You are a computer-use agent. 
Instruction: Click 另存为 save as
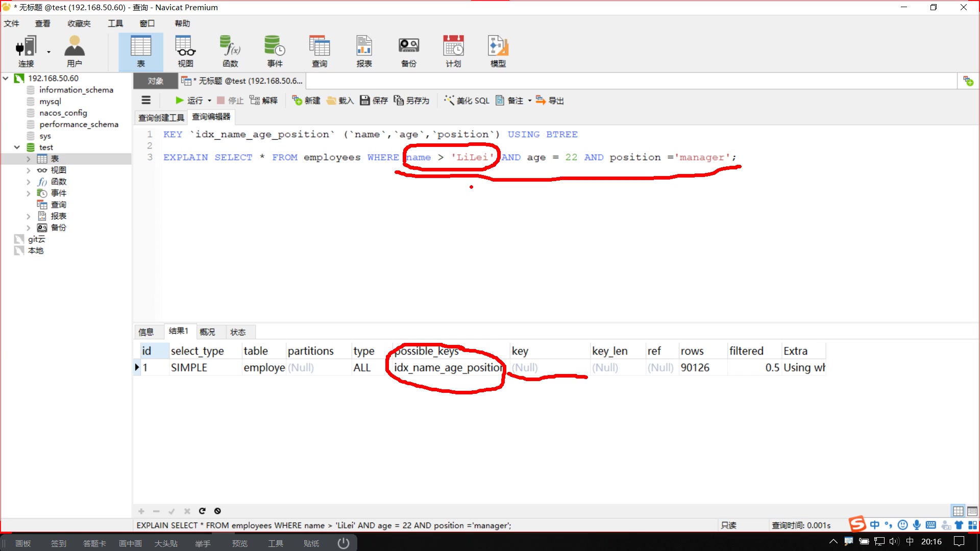[x=411, y=101]
